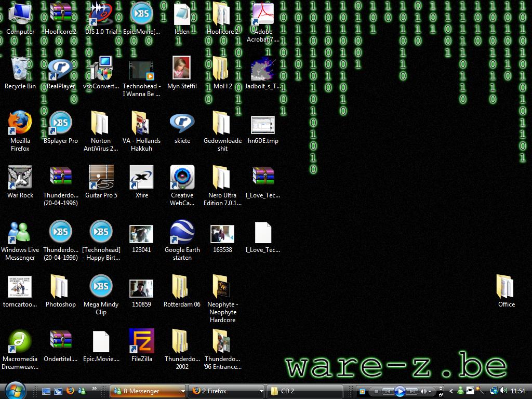Open the Thunderdome '96 Entrance folder

[222, 350]
